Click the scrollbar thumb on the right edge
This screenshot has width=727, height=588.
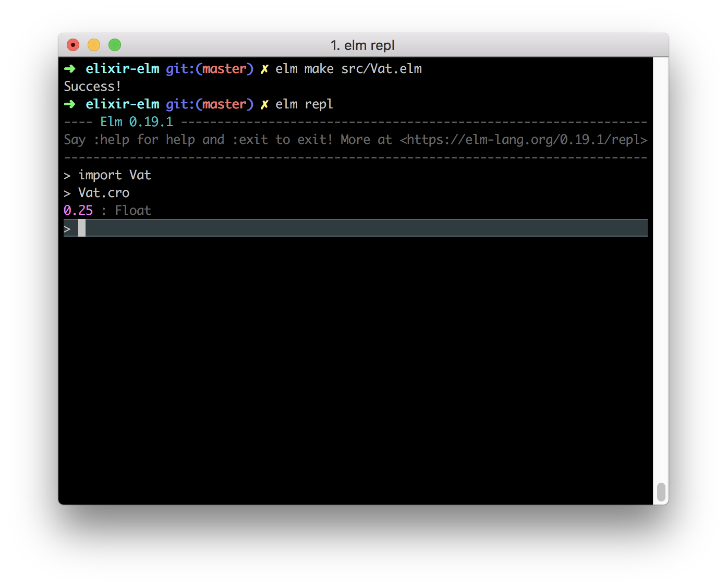tap(661, 492)
